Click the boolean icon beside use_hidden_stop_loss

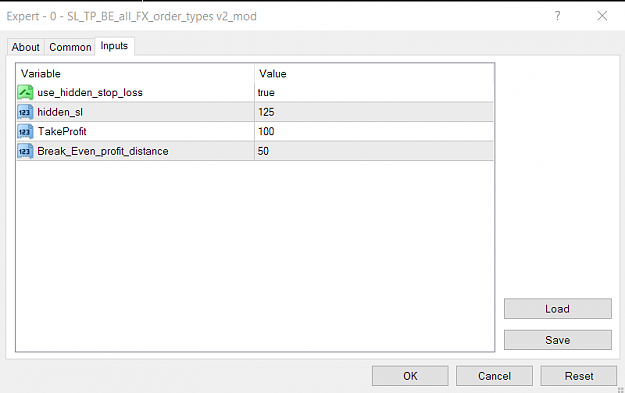(x=25, y=92)
